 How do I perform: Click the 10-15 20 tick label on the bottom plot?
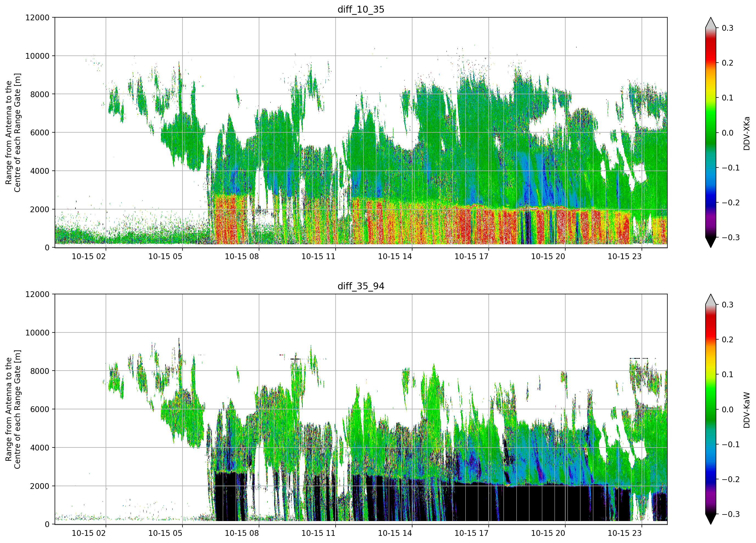pyautogui.click(x=548, y=533)
